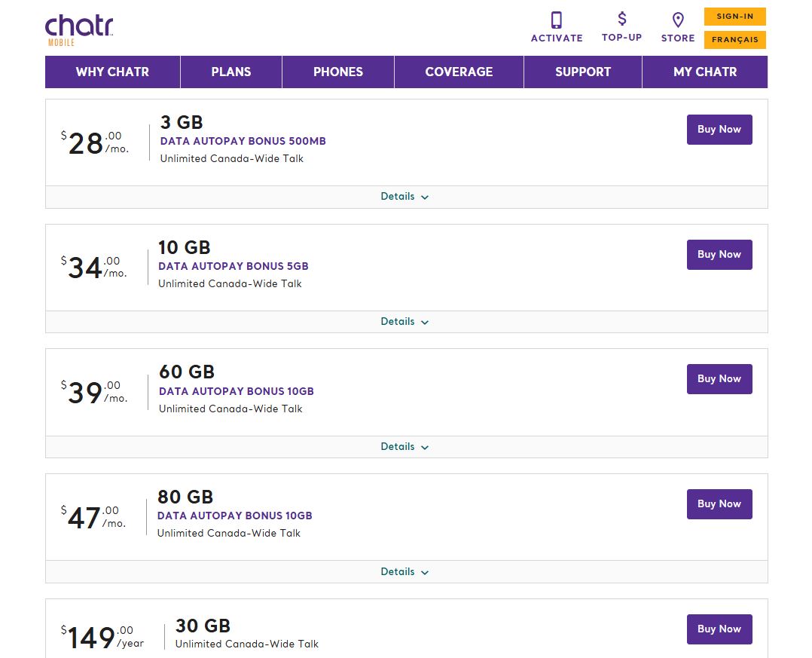This screenshot has height=658, width=812.
Task: Open the PHONES menu
Action: coord(337,72)
